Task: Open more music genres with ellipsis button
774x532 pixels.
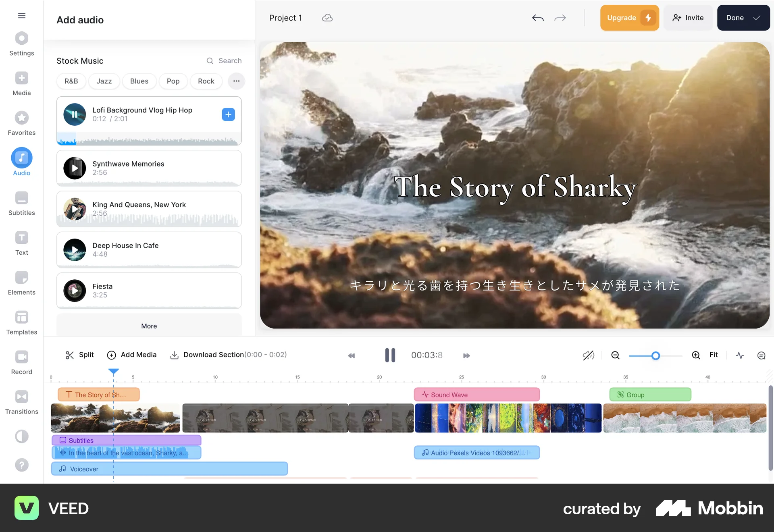Action: (236, 81)
